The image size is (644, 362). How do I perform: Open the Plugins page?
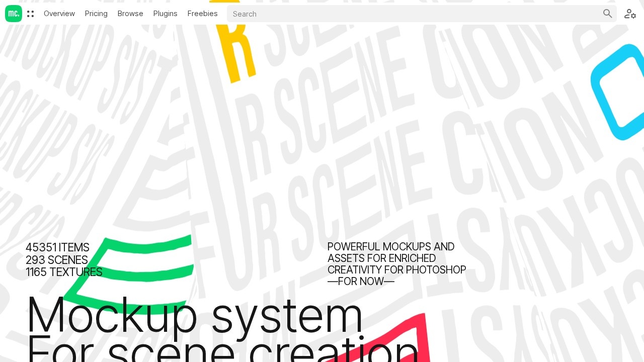[x=165, y=14]
